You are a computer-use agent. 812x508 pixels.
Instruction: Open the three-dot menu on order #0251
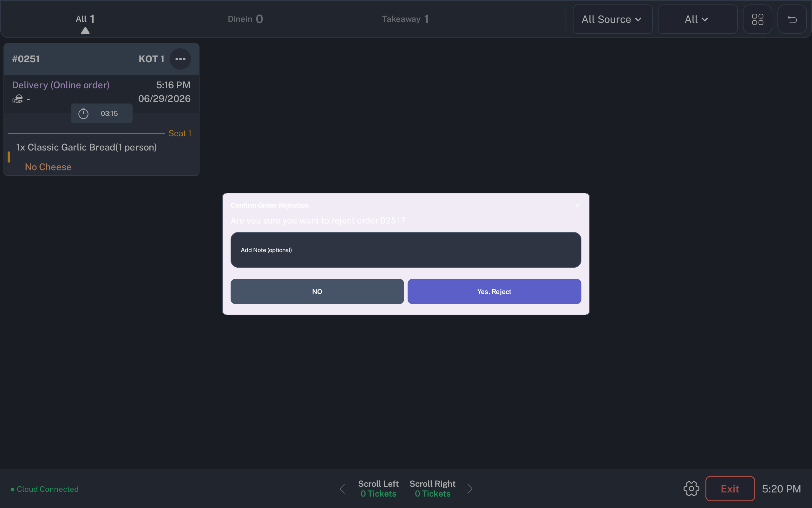point(180,59)
